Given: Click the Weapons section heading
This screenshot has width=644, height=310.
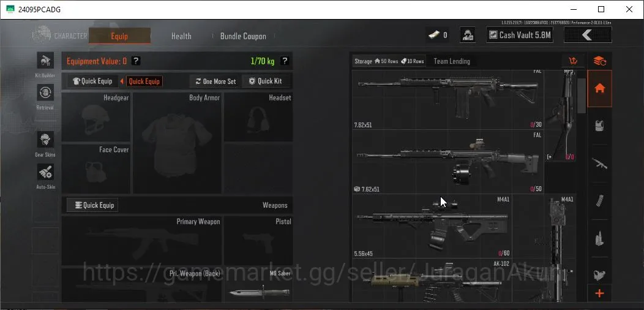Looking at the screenshot, I should pos(275,205).
